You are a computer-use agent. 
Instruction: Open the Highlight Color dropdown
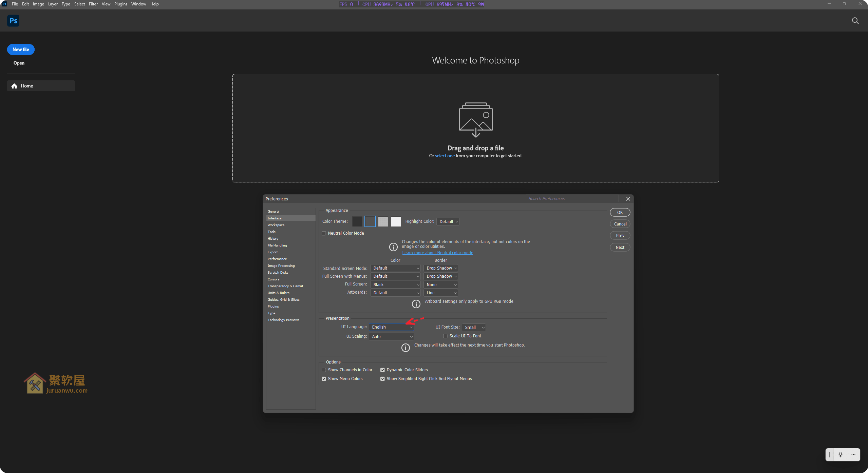tap(448, 221)
